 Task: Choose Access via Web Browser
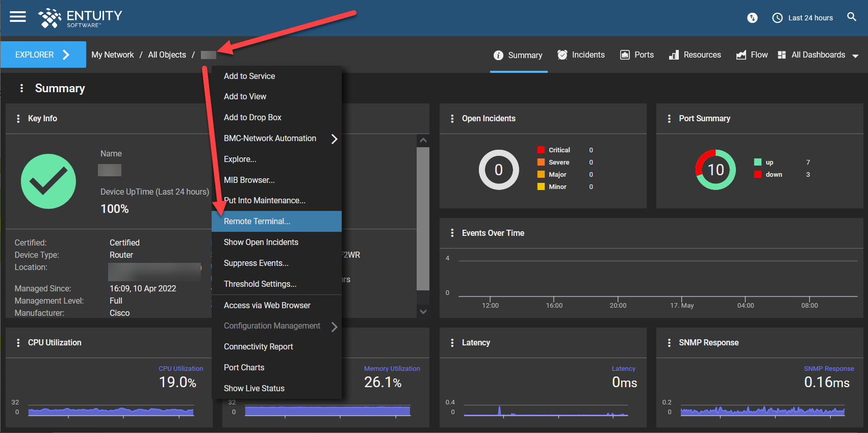(x=276, y=305)
